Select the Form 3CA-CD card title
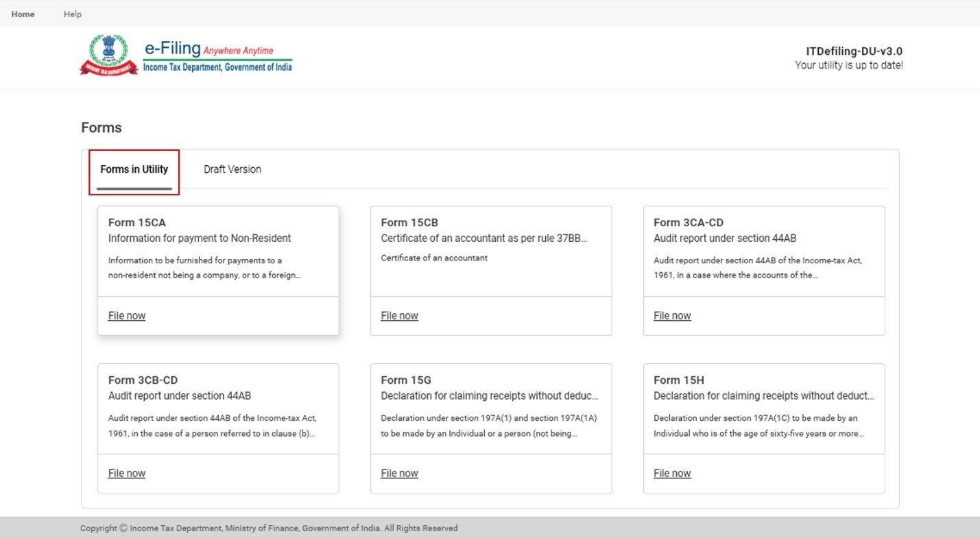The image size is (980, 538). tap(689, 223)
